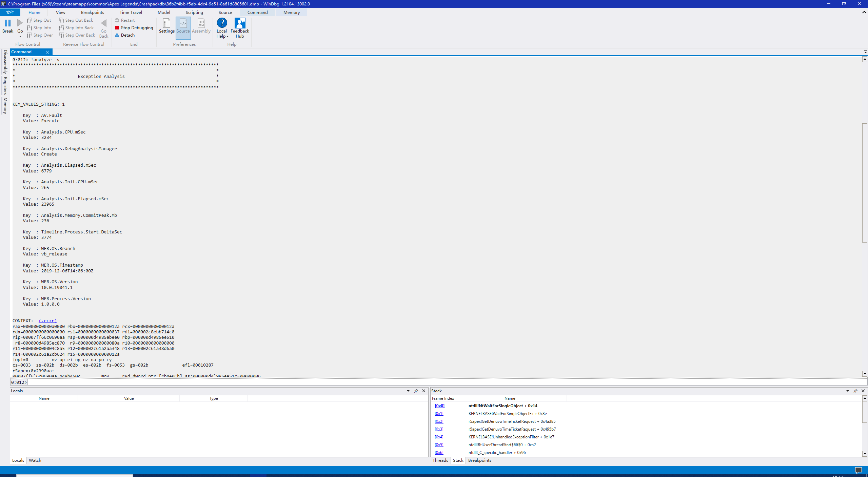Click the command input field
Viewport: 868px width, 477px height.
pos(441,382)
